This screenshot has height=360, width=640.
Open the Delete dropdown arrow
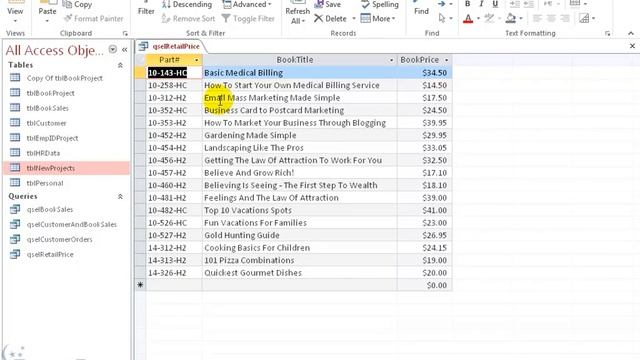(353, 19)
